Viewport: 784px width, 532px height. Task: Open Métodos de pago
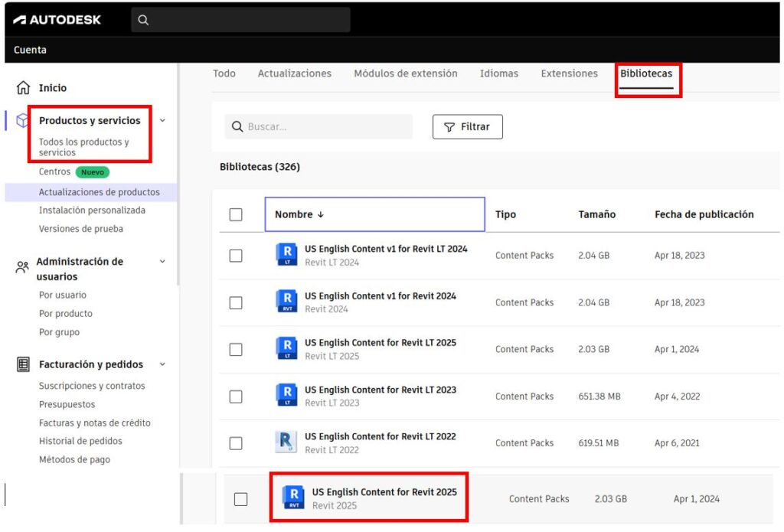pyautogui.click(x=74, y=459)
